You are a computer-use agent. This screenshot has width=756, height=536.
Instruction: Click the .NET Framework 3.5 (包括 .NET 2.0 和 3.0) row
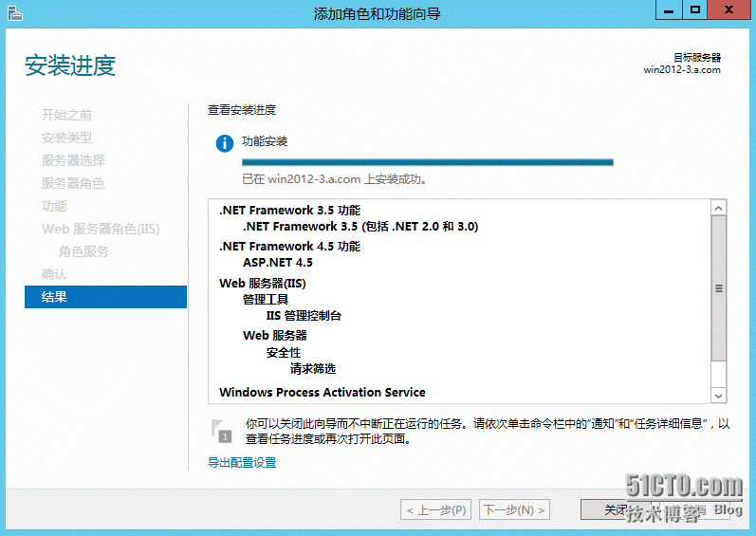pos(360,227)
